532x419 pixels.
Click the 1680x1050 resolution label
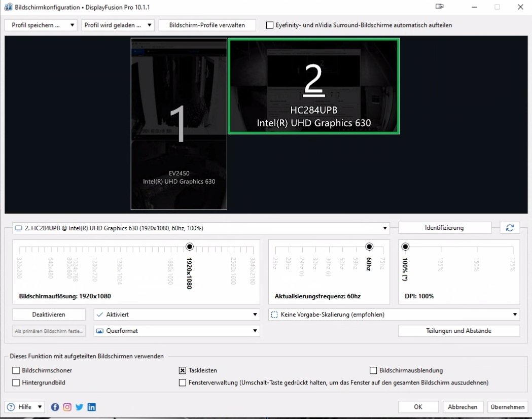coord(171,271)
